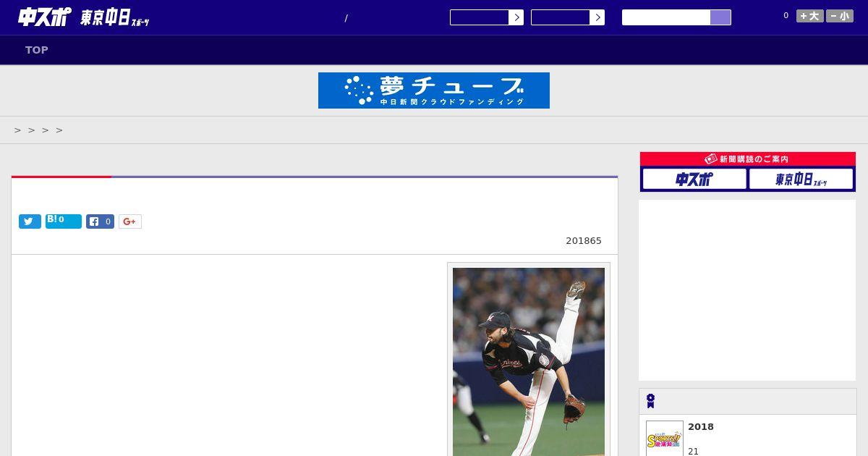Image resolution: width=868 pixels, height=456 pixels.
Task: Open the 夢チューブ crowdfunding banner
Action: click(x=434, y=90)
